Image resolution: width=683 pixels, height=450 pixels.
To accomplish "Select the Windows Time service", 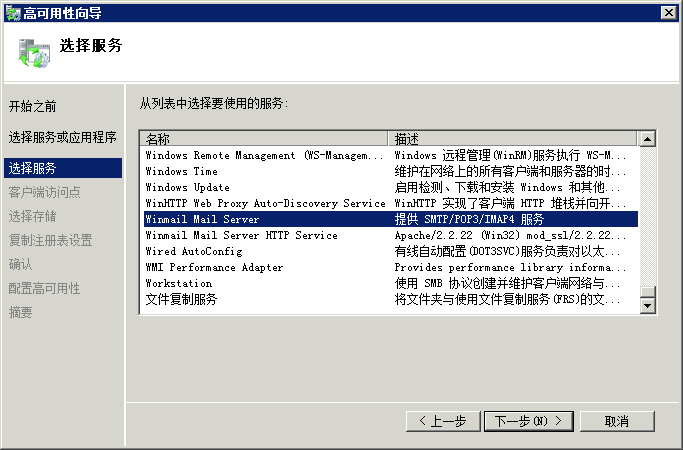I will tap(391, 171).
